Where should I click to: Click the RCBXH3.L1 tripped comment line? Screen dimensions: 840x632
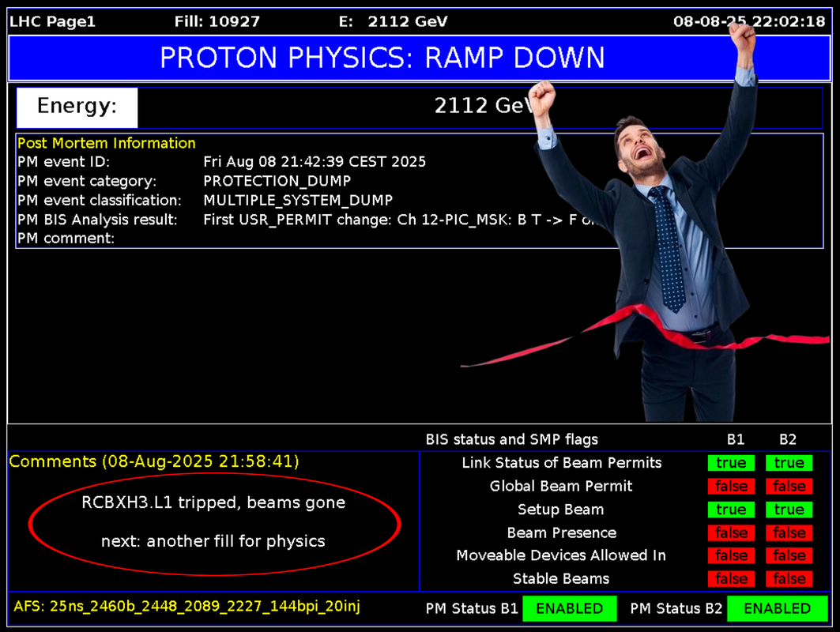(x=213, y=502)
